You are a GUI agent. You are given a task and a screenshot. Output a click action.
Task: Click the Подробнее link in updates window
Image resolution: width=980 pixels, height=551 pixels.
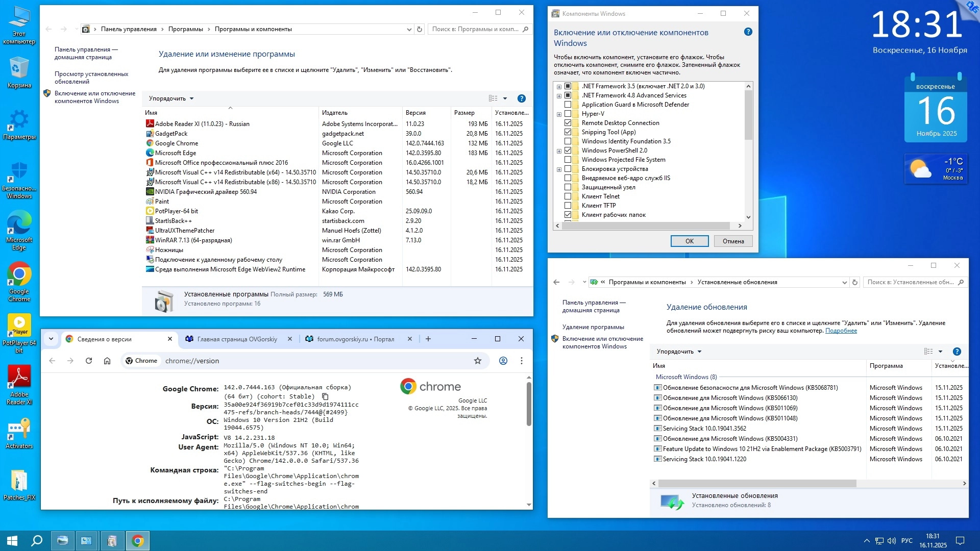[x=841, y=331]
